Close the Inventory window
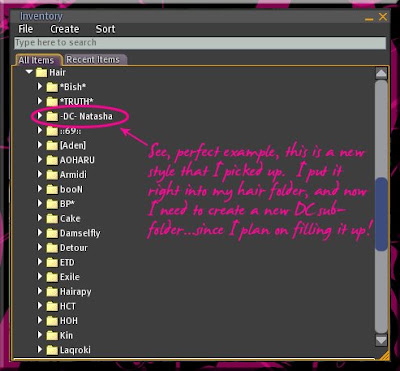 tap(383, 16)
